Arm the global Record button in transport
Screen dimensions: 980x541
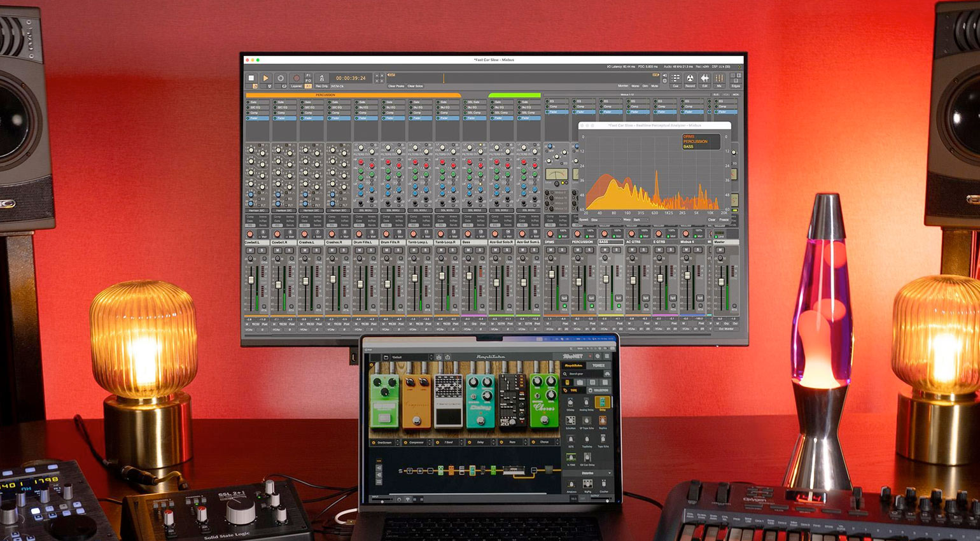[296, 78]
